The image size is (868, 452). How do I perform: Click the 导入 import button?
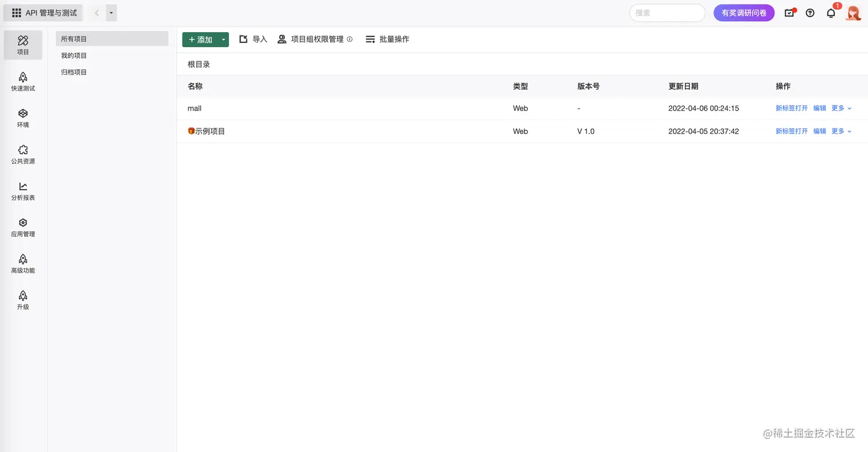[253, 40]
